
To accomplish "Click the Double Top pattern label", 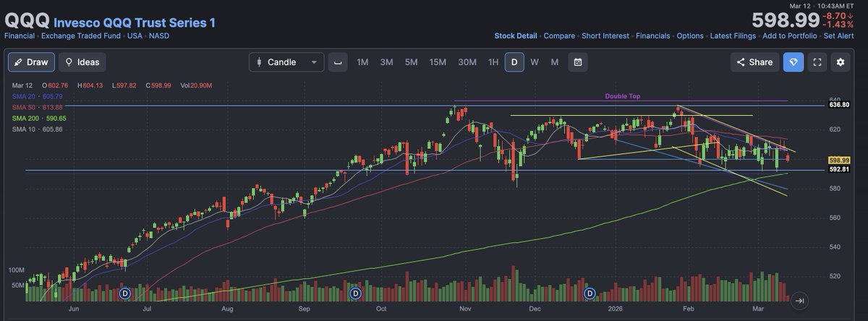I will pos(623,96).
